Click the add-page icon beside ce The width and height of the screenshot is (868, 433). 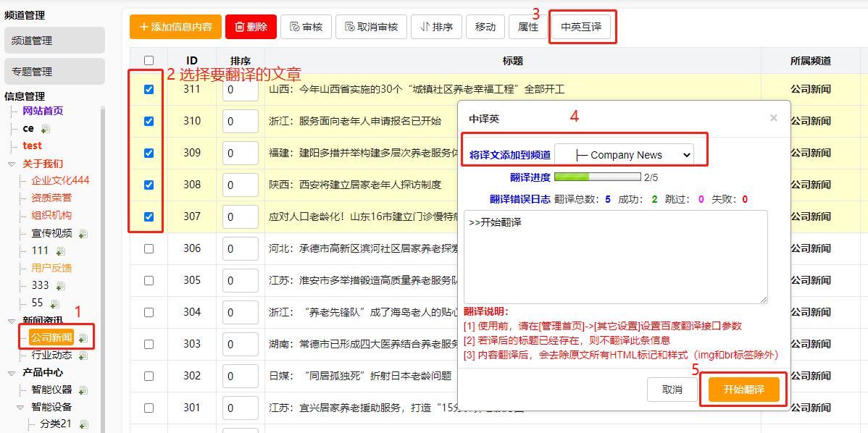point(46,129)
